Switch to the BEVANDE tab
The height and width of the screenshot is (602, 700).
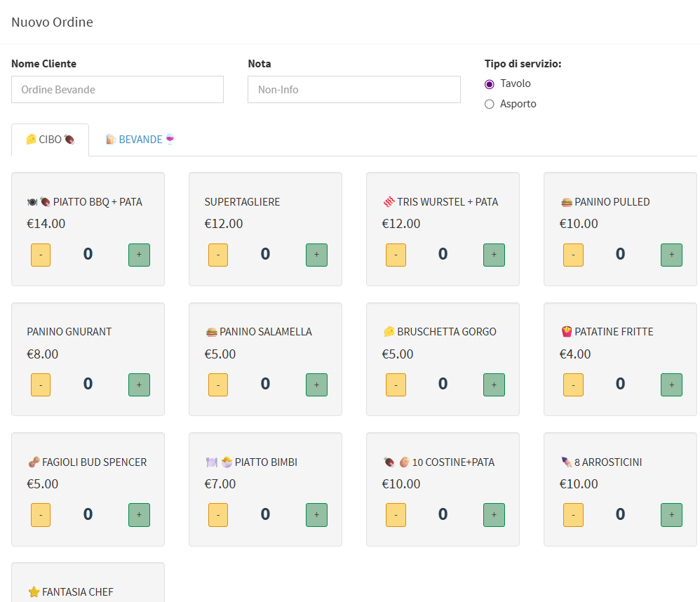point(140,140)
